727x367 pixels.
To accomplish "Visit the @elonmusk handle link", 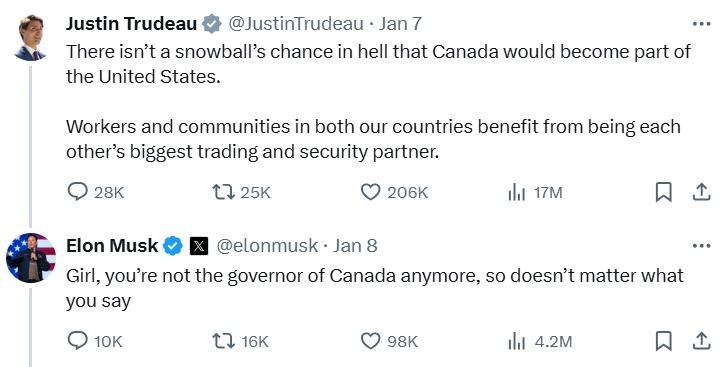I will [x=267, y=246].
